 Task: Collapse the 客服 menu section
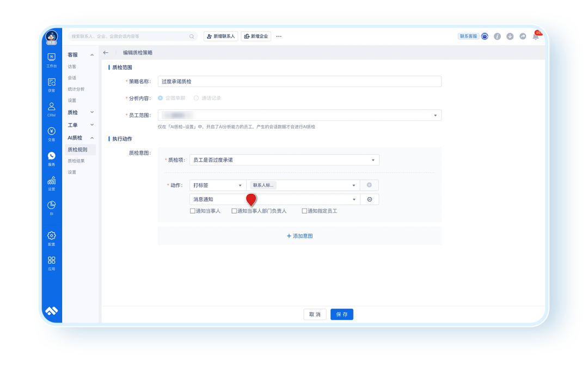point(92,55)
